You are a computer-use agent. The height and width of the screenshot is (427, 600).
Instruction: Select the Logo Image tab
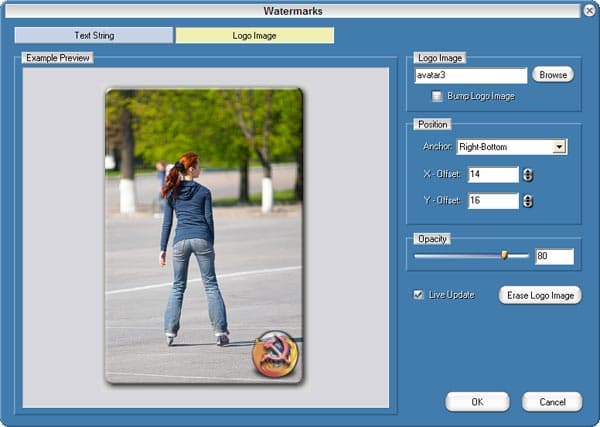(254, 36)
